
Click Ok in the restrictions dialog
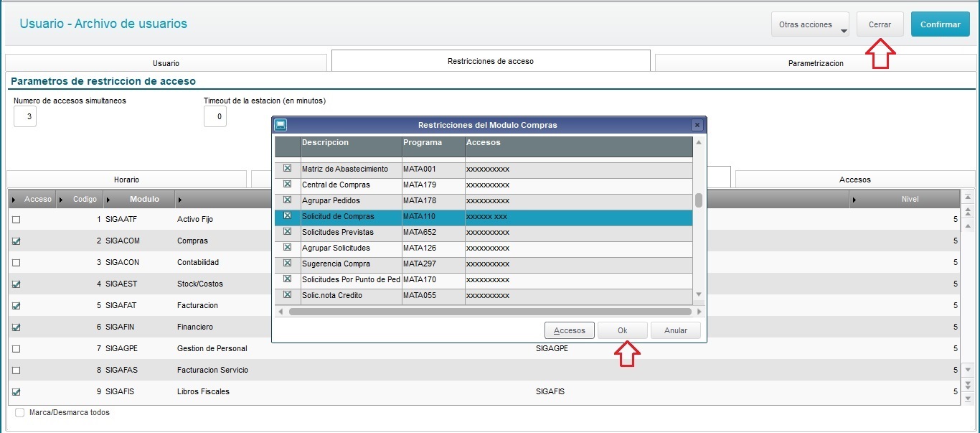[x=623, y=330]
